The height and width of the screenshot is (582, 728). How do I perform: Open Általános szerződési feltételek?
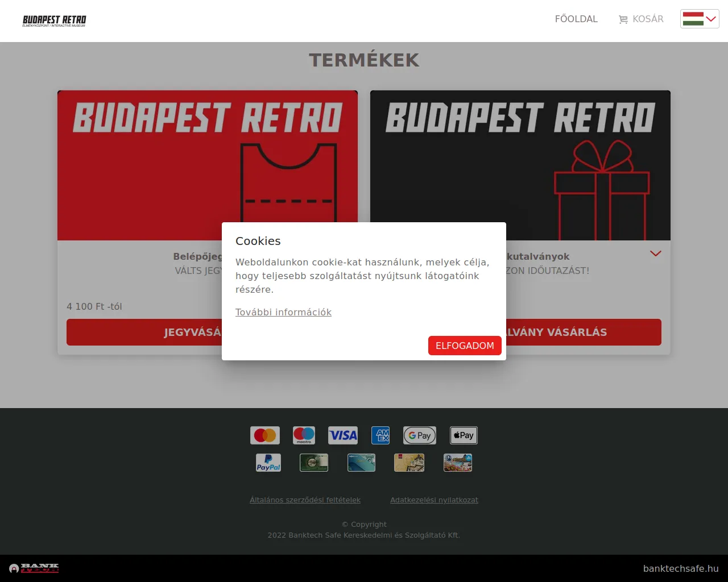click(x=305, y=500)
